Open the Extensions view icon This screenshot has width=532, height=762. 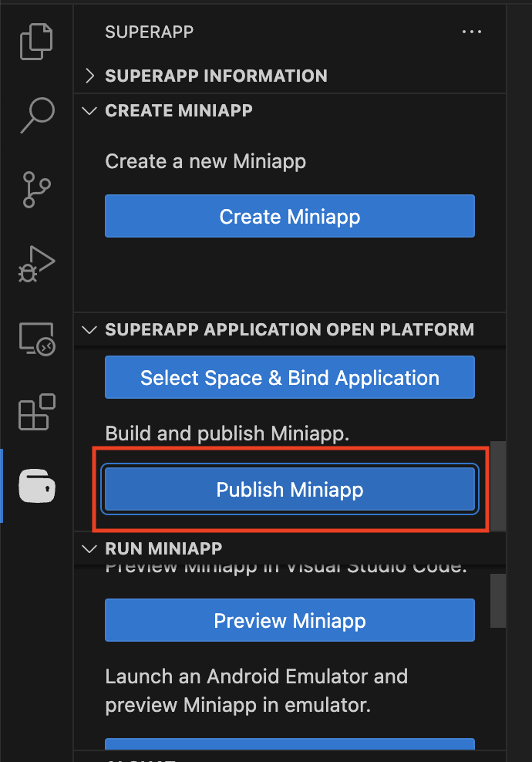click(37, 412)
